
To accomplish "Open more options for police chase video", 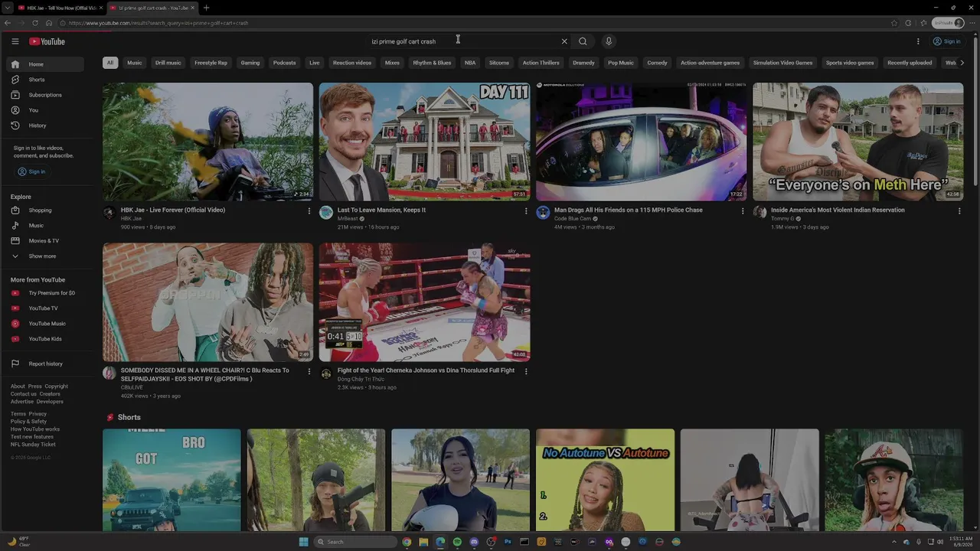I will (x=743, y=210).
